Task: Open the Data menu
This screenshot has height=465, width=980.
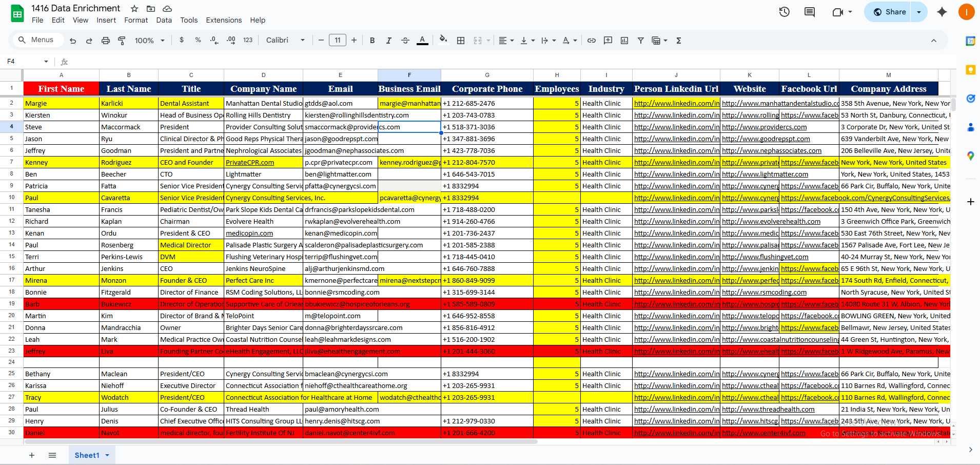Action: pyautogui.click(x=164, y=20)
